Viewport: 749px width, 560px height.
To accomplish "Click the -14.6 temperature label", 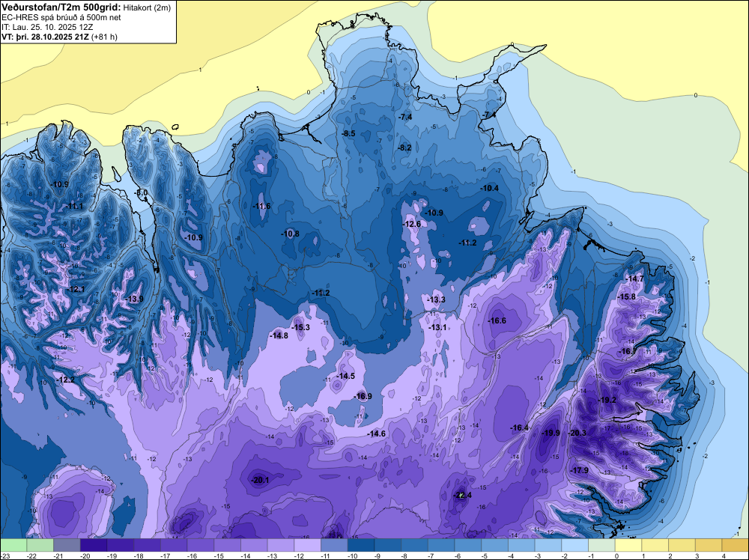I will [377, 433].
